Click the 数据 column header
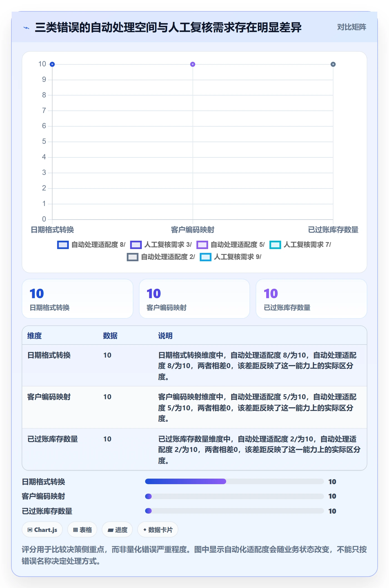Screen dimensions: 389x588 click(110, 336)
